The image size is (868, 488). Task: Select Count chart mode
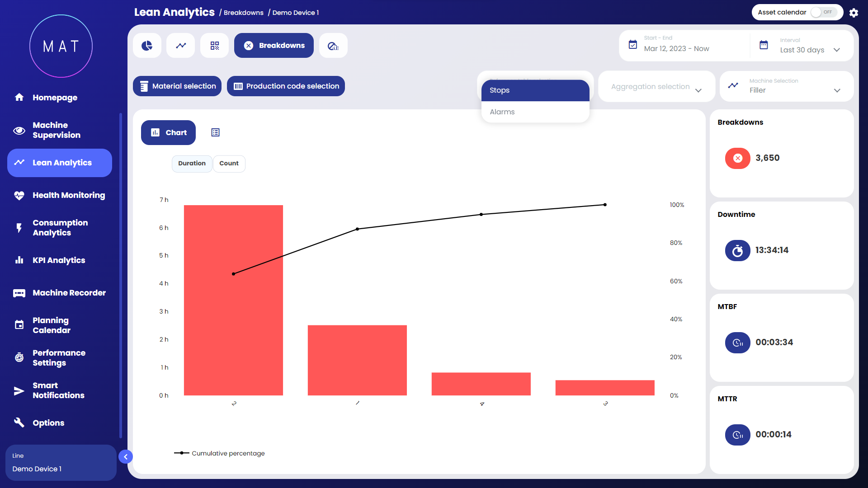(x=229, y=164)
